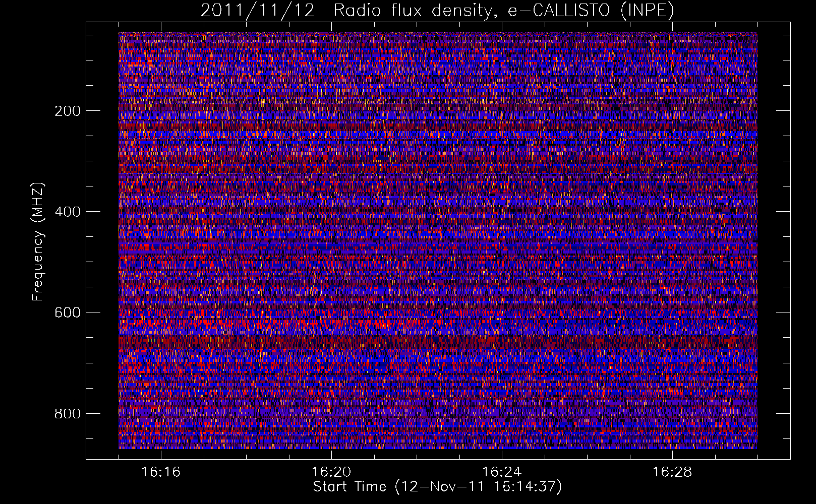Select the 600 frequency tick label
This screenshot has height=504, width=816.
(68, 312)
